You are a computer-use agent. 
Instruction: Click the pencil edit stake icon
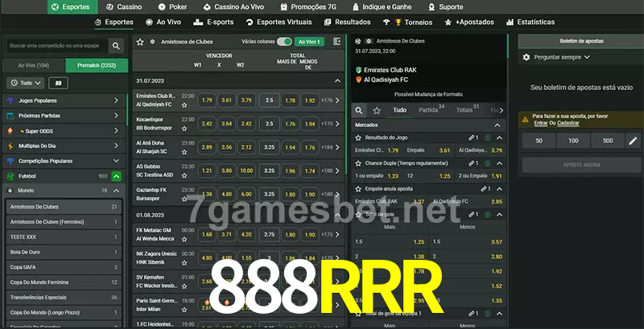[633, 141]
